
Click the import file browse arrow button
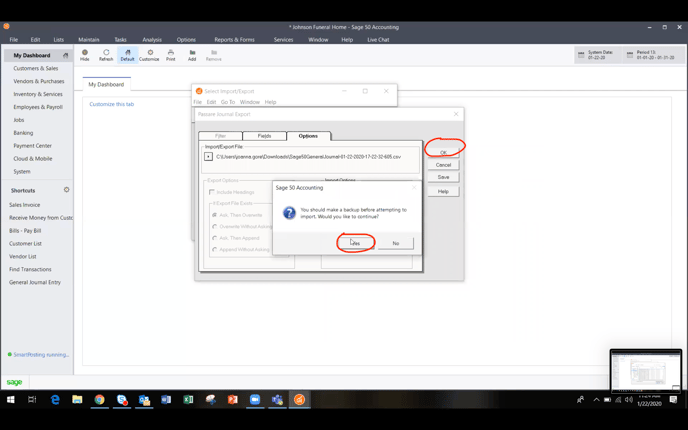pos(208,157)
